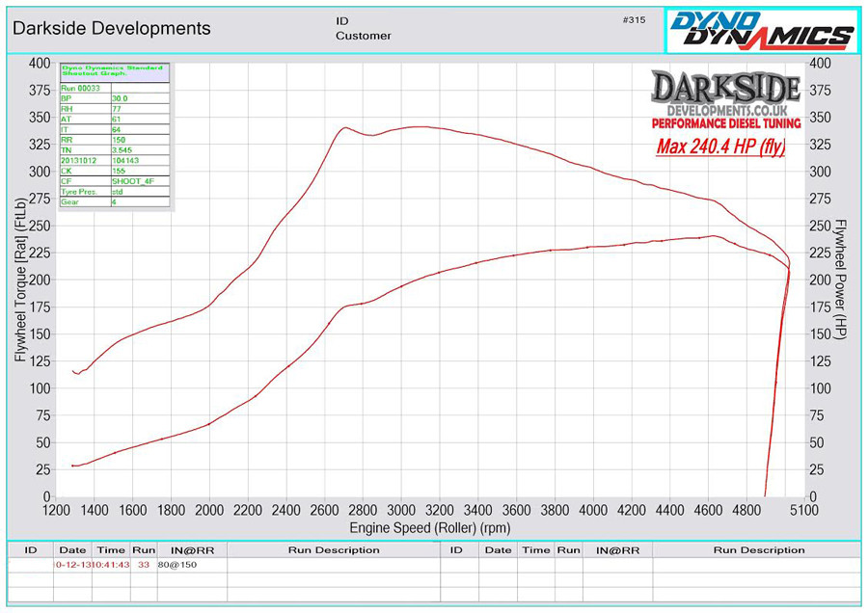Click the 'Flywheel Torque [Rat] (FtLb)' axis label
The height and width of the screenshot is (613, 868).
click(x=20, y=280)
